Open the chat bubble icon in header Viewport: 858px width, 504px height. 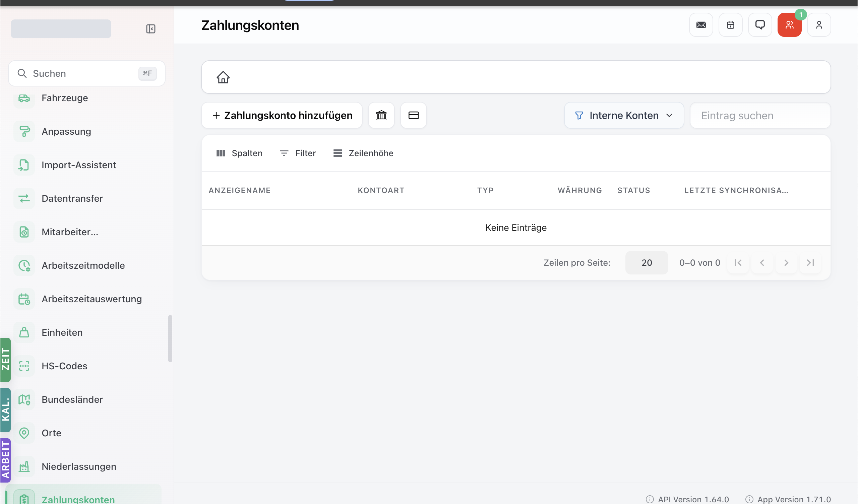coord(760,25)
